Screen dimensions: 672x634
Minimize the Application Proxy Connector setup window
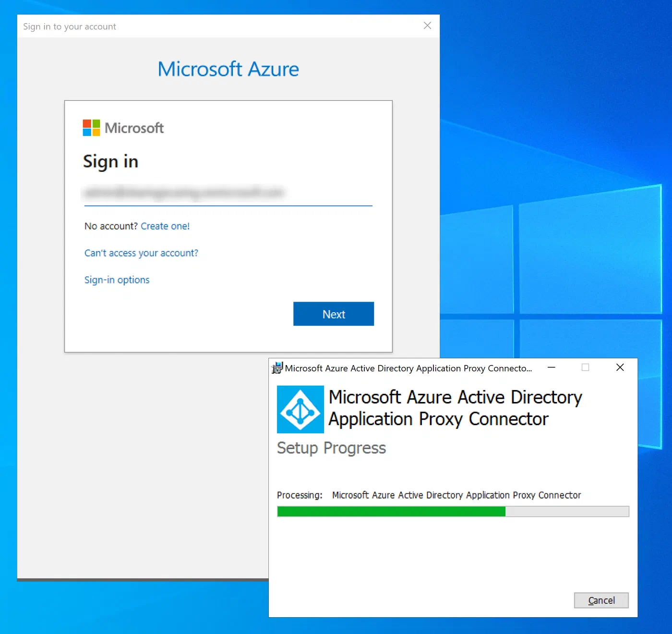click(552, 367)
